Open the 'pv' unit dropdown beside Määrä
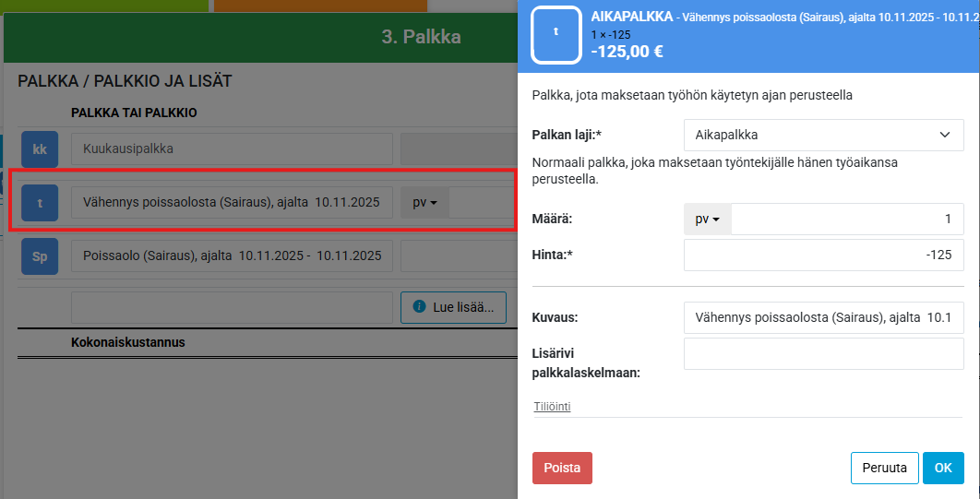This screenshot has height=499, width=980. (707, 220)
